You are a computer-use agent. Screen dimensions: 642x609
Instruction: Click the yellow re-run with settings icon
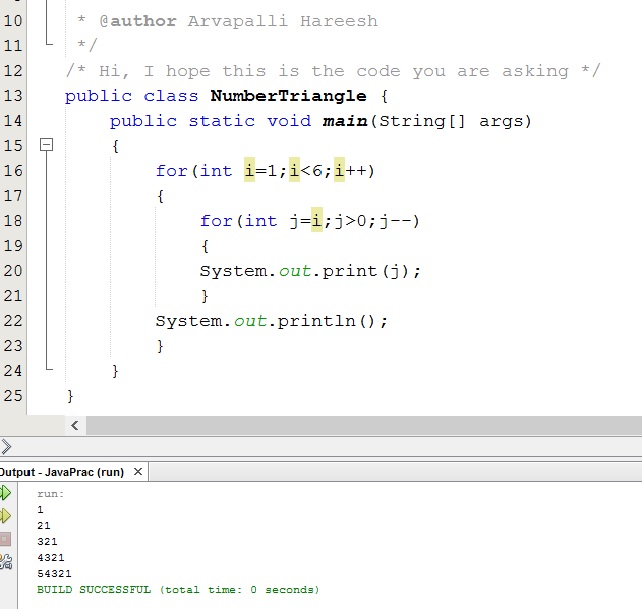click(x=6, y=516)
